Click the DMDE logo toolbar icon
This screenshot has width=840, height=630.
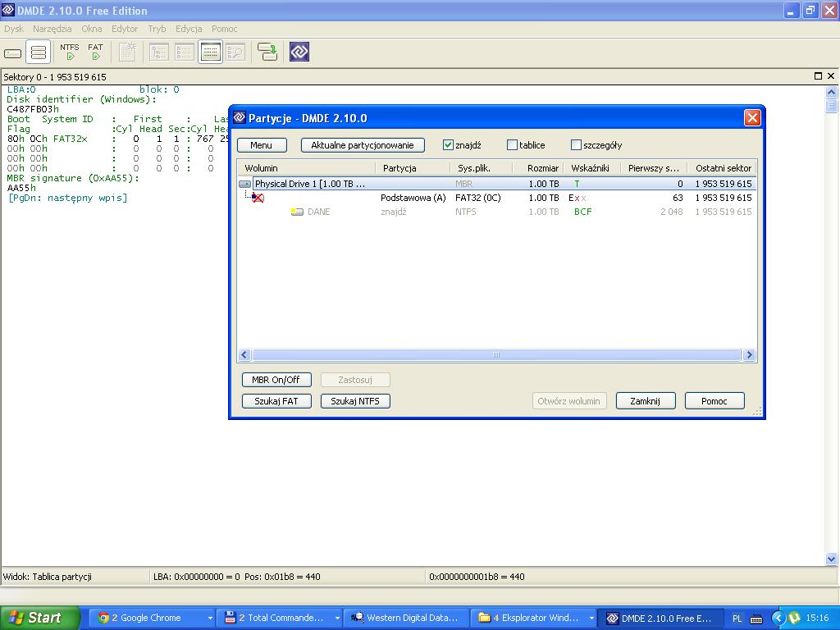299,52
